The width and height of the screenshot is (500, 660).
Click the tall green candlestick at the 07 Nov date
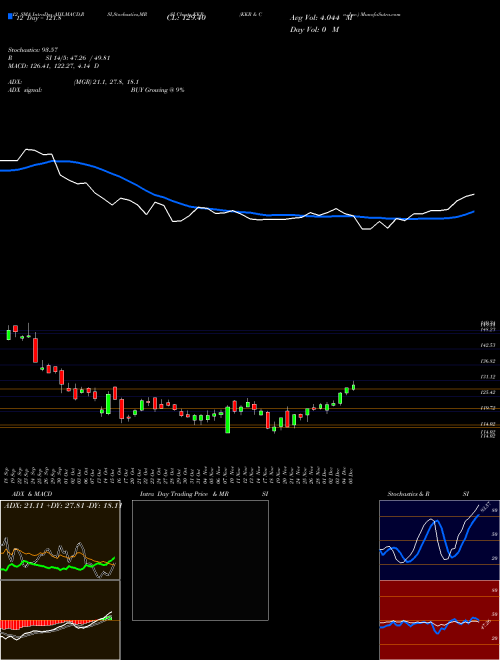[228, 419]
